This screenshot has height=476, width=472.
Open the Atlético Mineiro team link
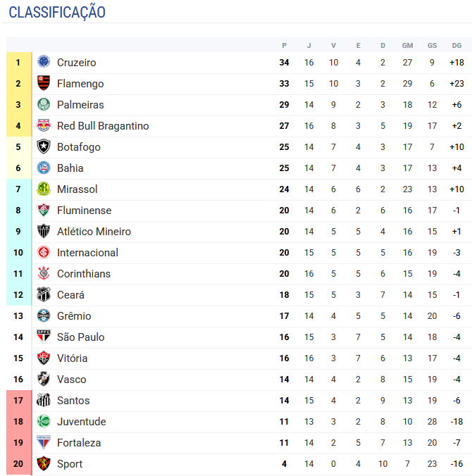[94, 232]
